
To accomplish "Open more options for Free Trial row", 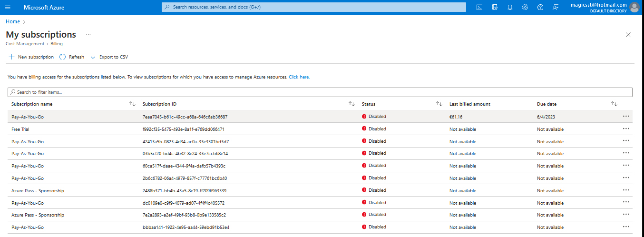I will point(626,128).
